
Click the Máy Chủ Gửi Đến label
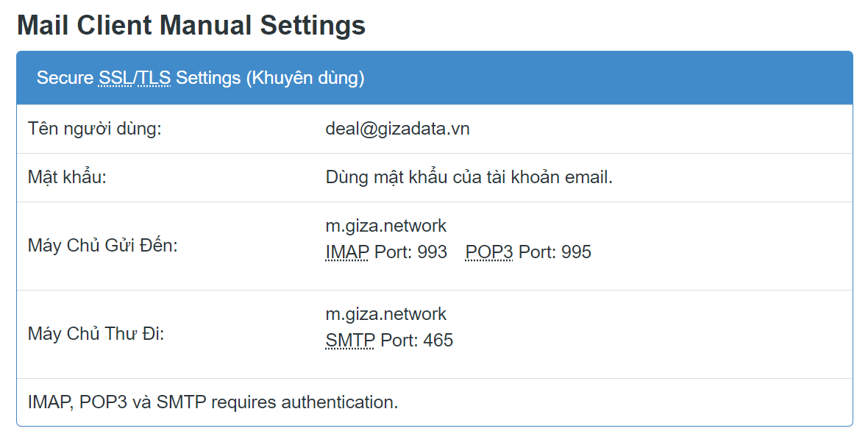click(103, 245)
